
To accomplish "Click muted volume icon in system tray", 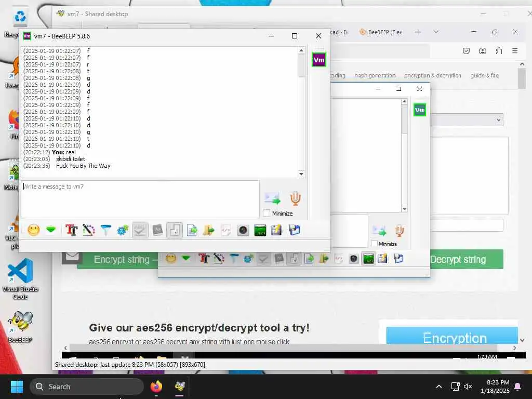I will click(x=468, y=387).
